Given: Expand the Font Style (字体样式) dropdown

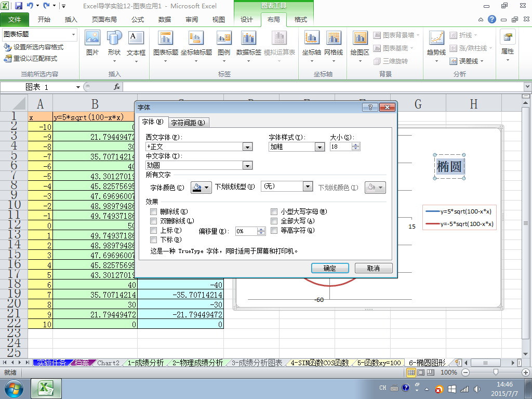Looking at the screenshot, I should [320, 147].
